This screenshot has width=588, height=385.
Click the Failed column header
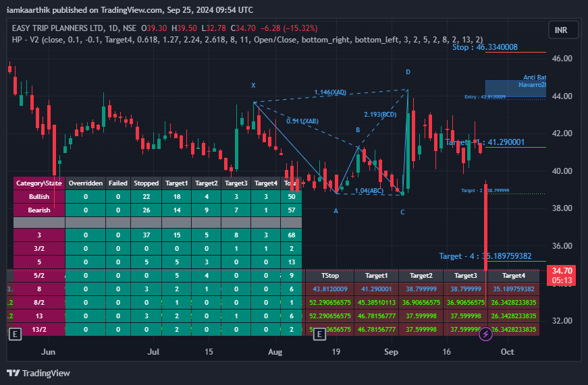coord(117,183)
